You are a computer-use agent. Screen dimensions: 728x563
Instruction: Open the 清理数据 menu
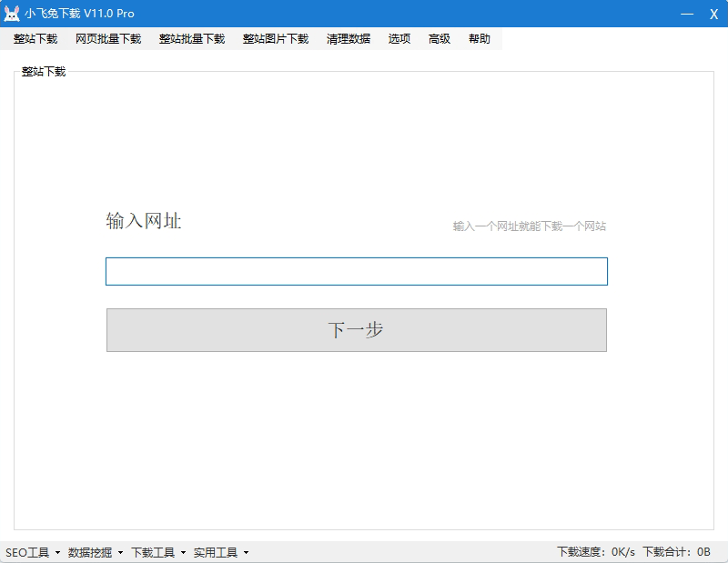click(349, 39)
